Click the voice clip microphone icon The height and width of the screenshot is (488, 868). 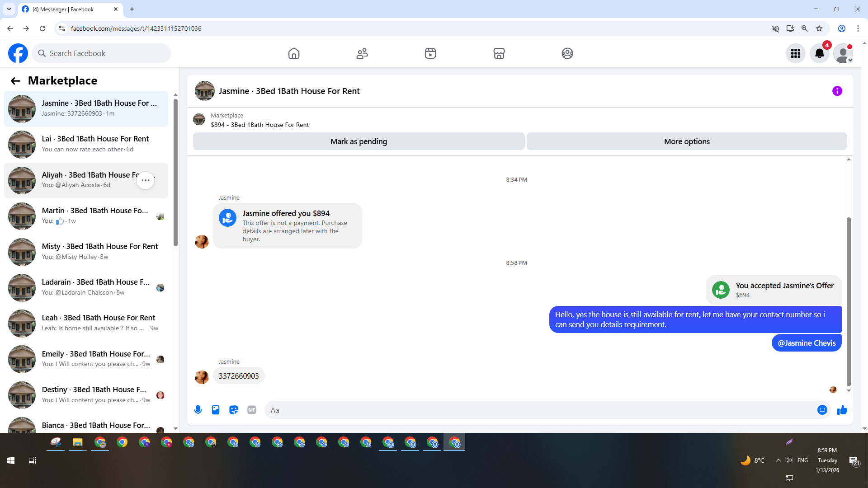(198, 410)
